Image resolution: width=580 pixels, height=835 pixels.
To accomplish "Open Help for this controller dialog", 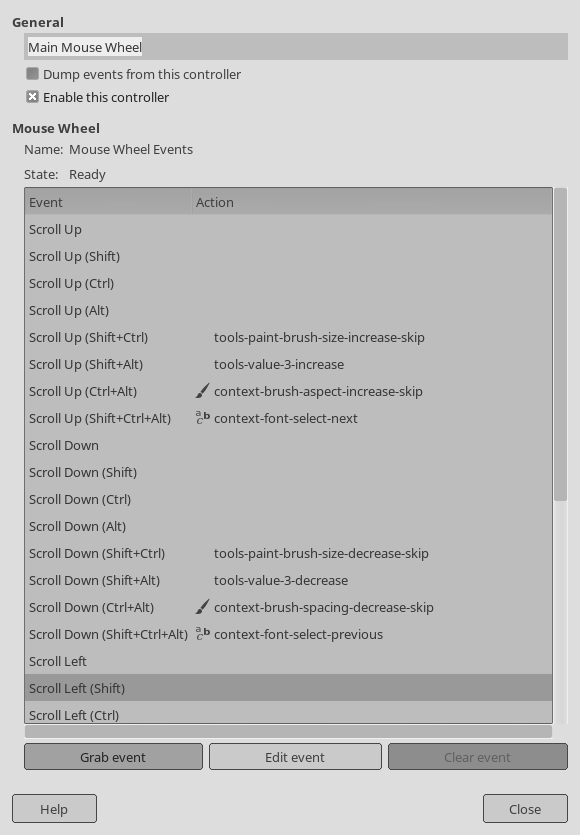I will (54, 809).
